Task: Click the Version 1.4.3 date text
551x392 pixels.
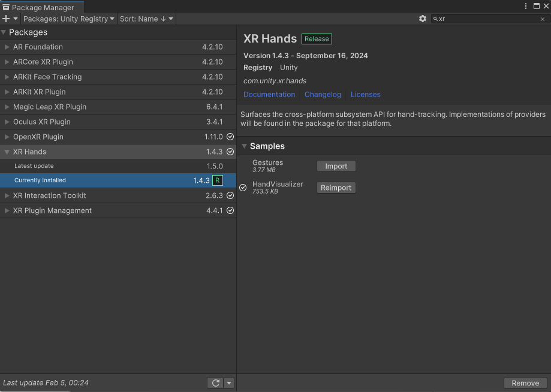Action: point(305,56)
